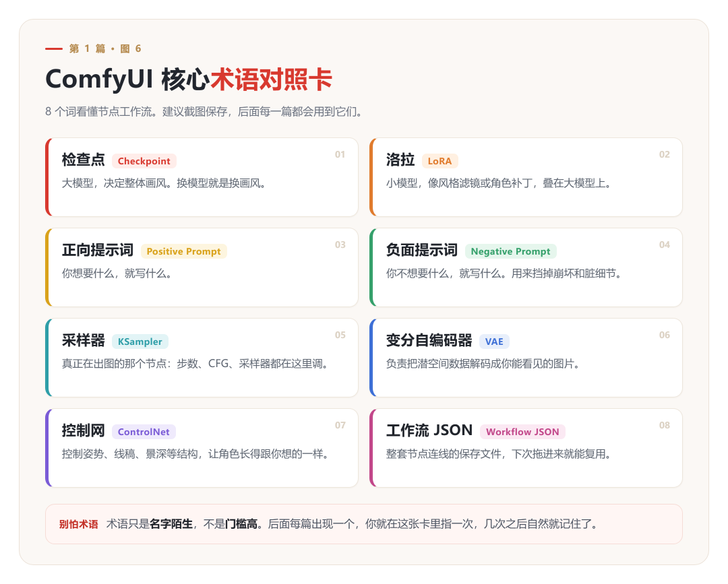728x584 pixels.
Task: Click the red 'Checkpoint' tag
Action: tap(144, 161)
